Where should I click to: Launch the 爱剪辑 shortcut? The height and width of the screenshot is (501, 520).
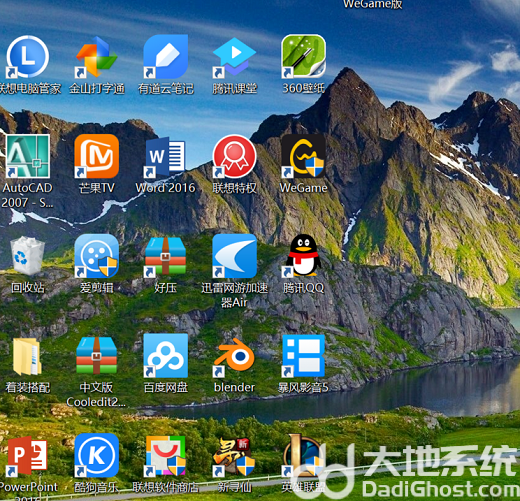point(97,256)
